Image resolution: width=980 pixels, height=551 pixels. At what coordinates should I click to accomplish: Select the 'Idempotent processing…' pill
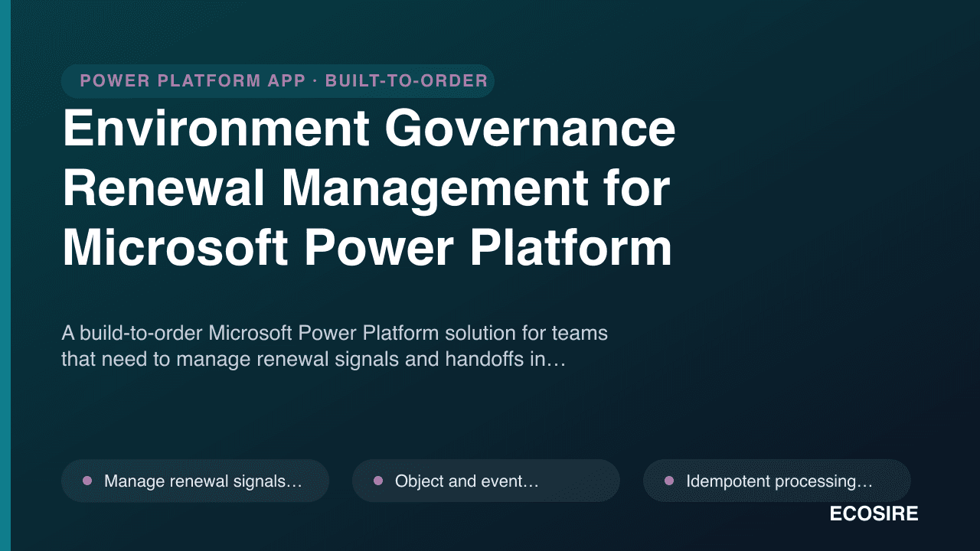pos(777,481)
